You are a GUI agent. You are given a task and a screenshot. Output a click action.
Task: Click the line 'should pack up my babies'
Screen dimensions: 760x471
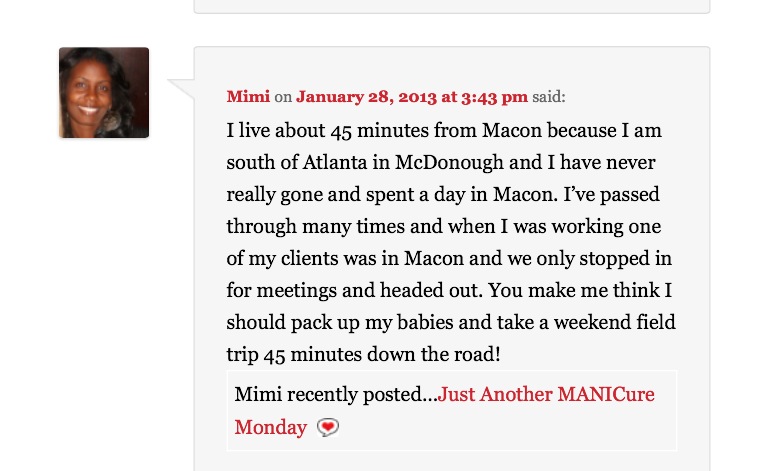(451, 323)
